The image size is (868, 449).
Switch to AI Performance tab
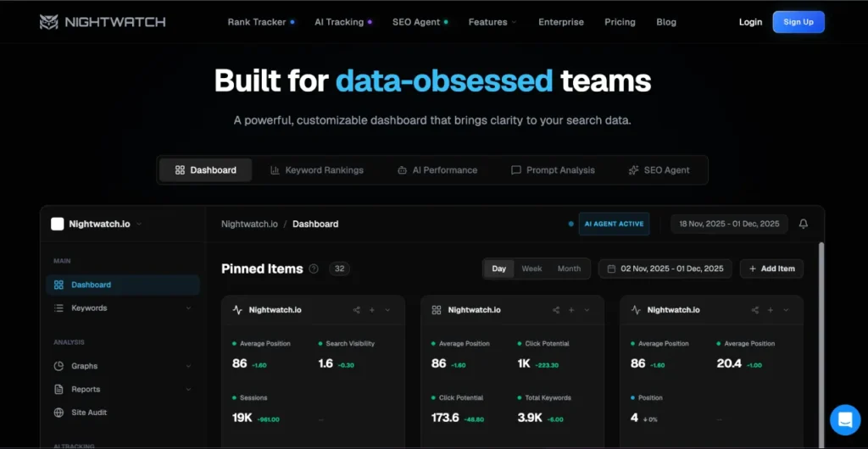pos(437,170)
